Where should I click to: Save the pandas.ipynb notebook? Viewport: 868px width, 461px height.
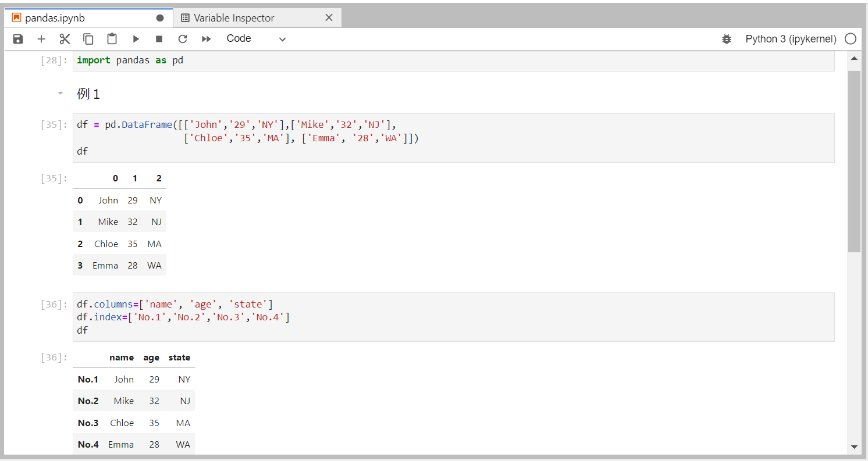click(17, 39)
